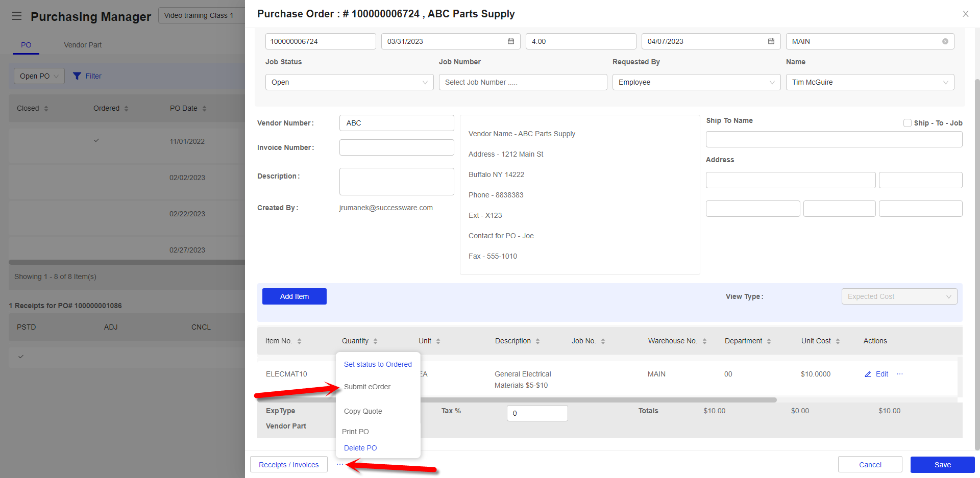Select Submit eOrder from the context menu
This screenshot has width=980, height=478.
coord(367,387)
